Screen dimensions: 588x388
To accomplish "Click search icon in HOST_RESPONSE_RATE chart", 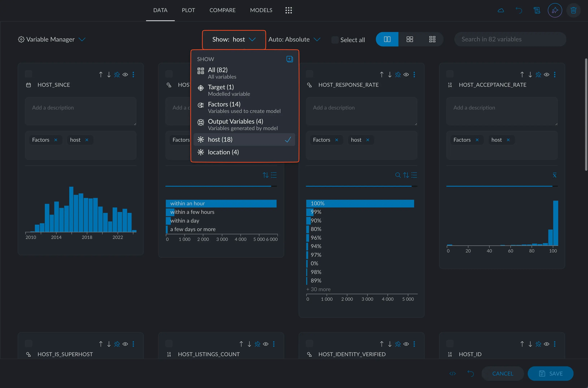I will 398,175.
